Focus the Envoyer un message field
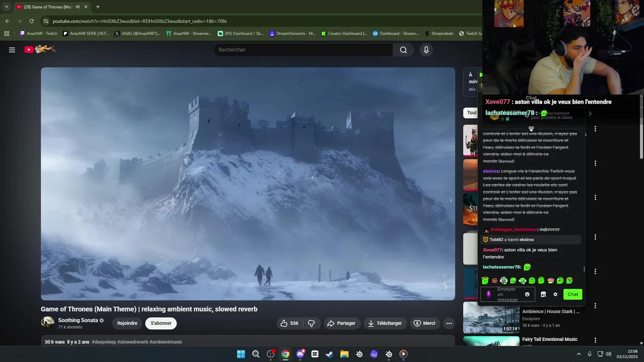This screenshot has height=362, width=644. click(508, 295)
